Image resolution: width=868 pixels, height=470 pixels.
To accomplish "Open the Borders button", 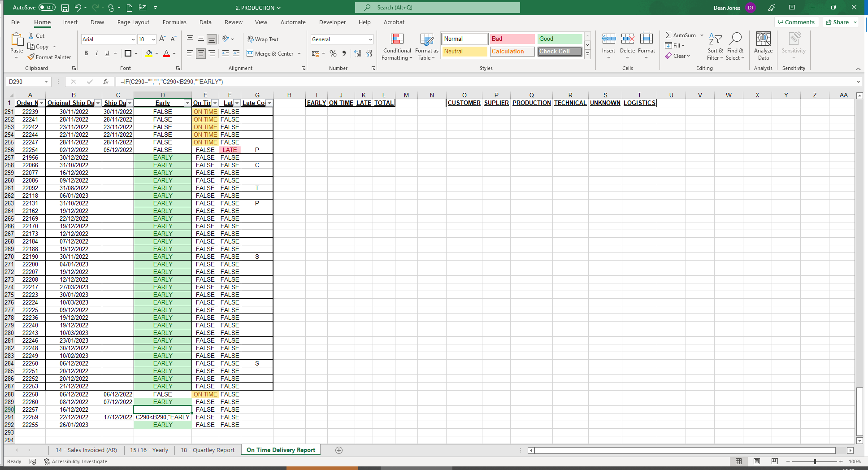I will [128, 53].
